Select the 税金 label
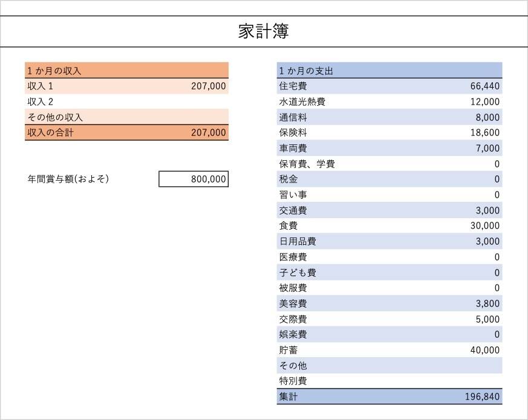The image size is (528, 420). 288,179
